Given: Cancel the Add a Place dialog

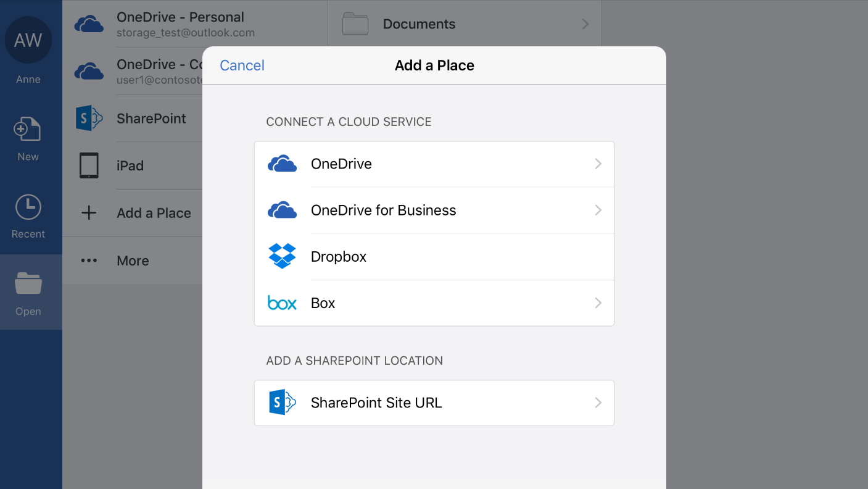Looking at the screenshot, I should pyautogui.click(x=242, y=65).
